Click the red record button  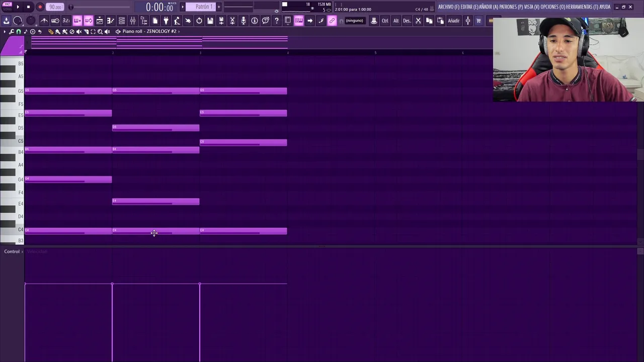click(x=40, y=7)
